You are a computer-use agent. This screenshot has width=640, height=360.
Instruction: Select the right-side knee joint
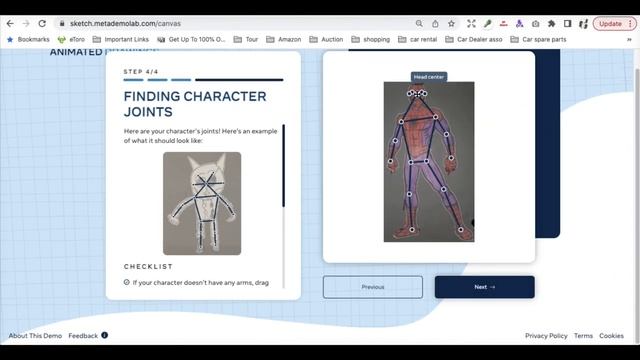point(444,189)
